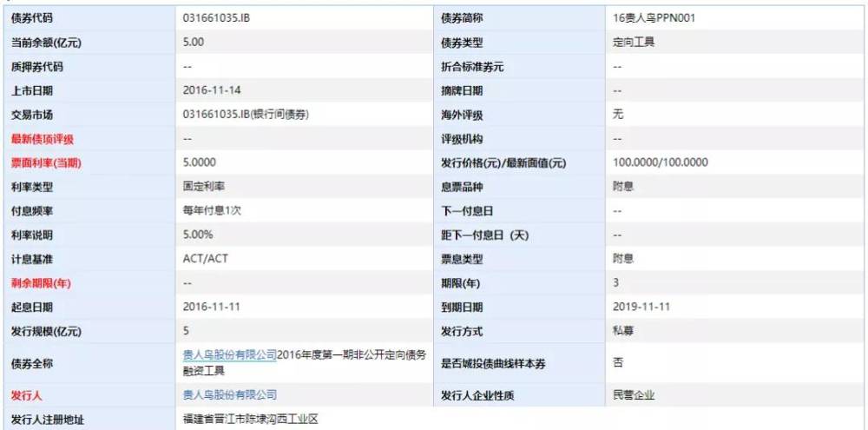
Task: Select issue size value 5 in 发行规模 row
Action: (186, 331)
